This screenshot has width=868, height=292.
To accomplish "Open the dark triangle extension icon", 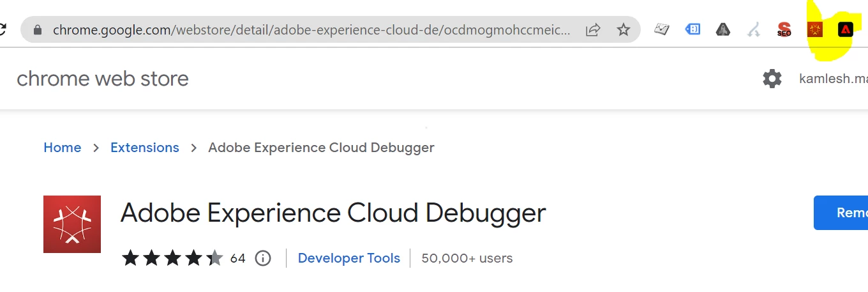I will tap(723, 29).
